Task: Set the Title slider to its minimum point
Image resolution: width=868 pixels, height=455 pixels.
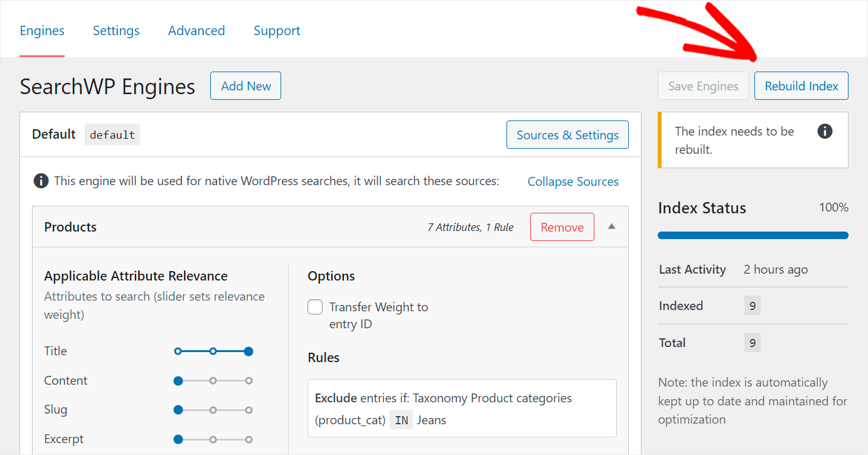Action: coord(178,351)
